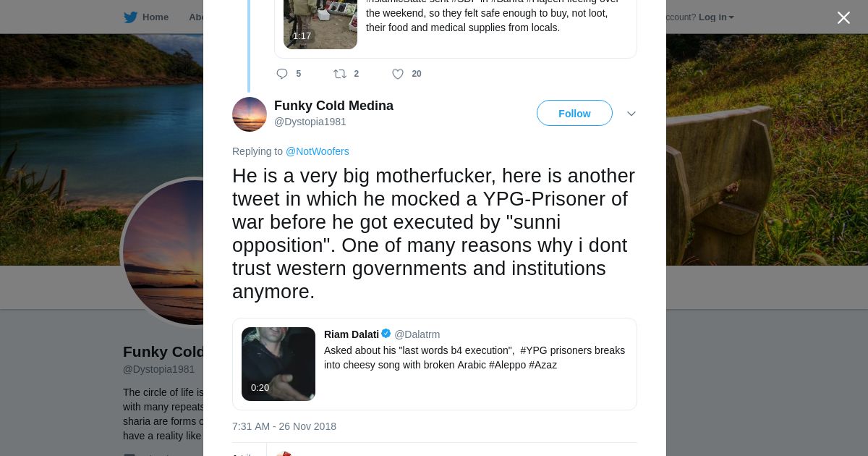Open the @NotWoofers reply link
The width and height of the screenshot is (868, 456).
click(x=317, y=151)
